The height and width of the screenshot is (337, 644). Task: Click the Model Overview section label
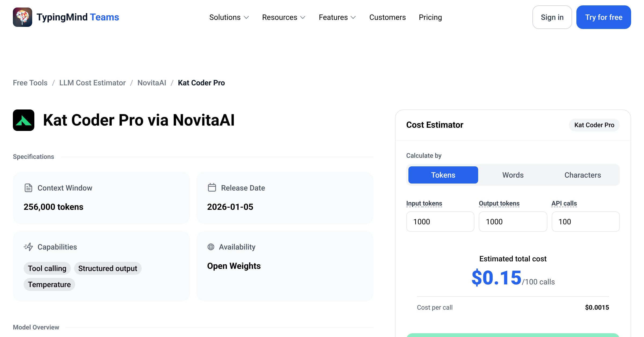pos(36,327)
